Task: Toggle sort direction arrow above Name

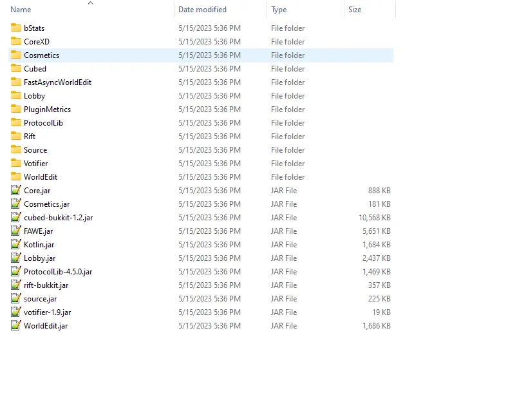Action: click(x=90, y=3)
